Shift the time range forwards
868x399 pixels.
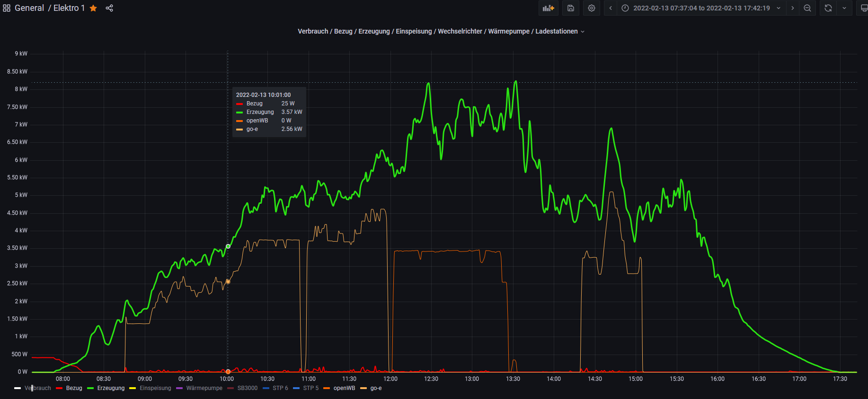793,8
